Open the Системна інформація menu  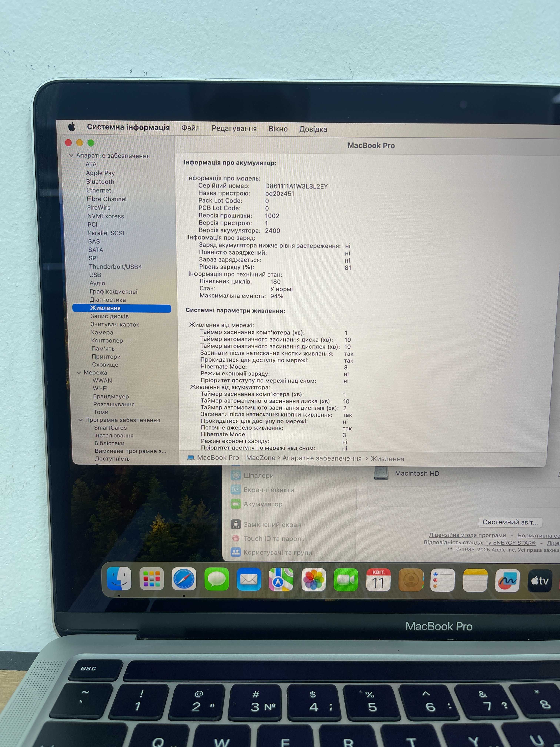(128, 127)
